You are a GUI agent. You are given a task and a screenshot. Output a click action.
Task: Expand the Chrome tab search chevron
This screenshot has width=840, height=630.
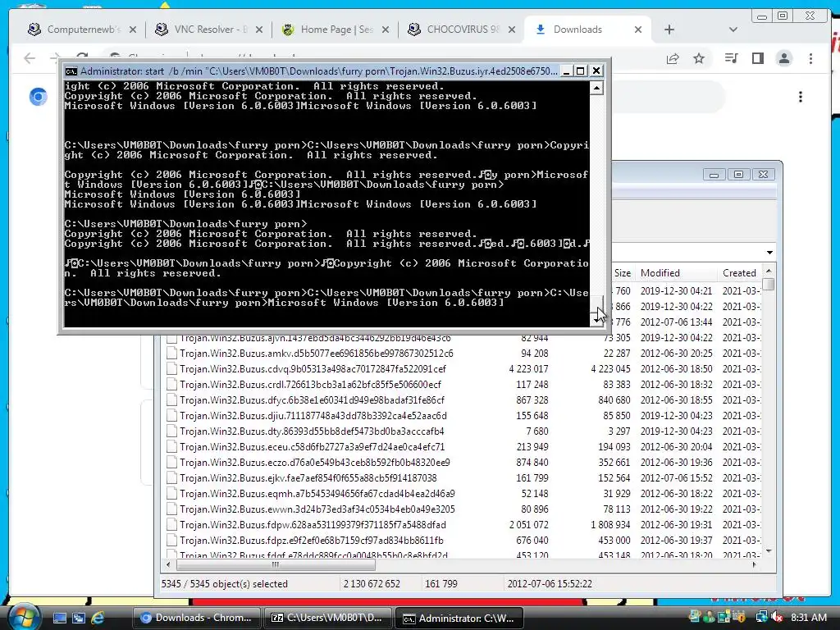(x=733, y=30)
